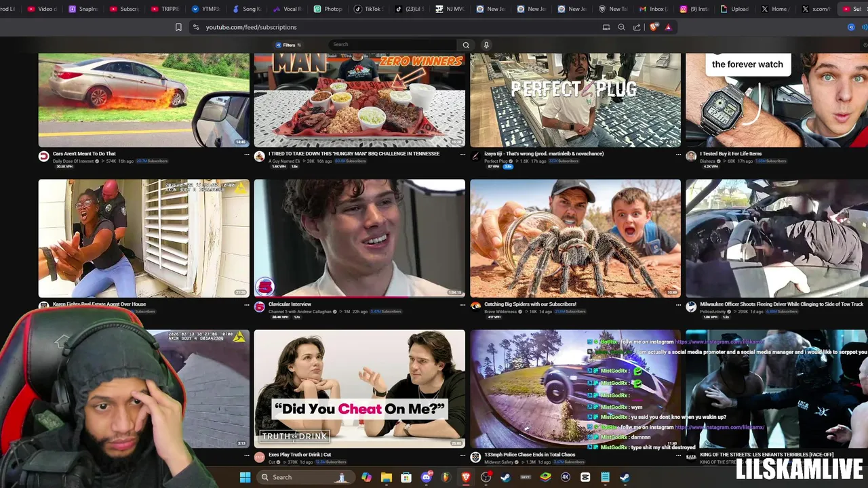Viewport: 868px width, 488px height.
Task: Open Midwest Safety channel avatar
Action: 475,457
